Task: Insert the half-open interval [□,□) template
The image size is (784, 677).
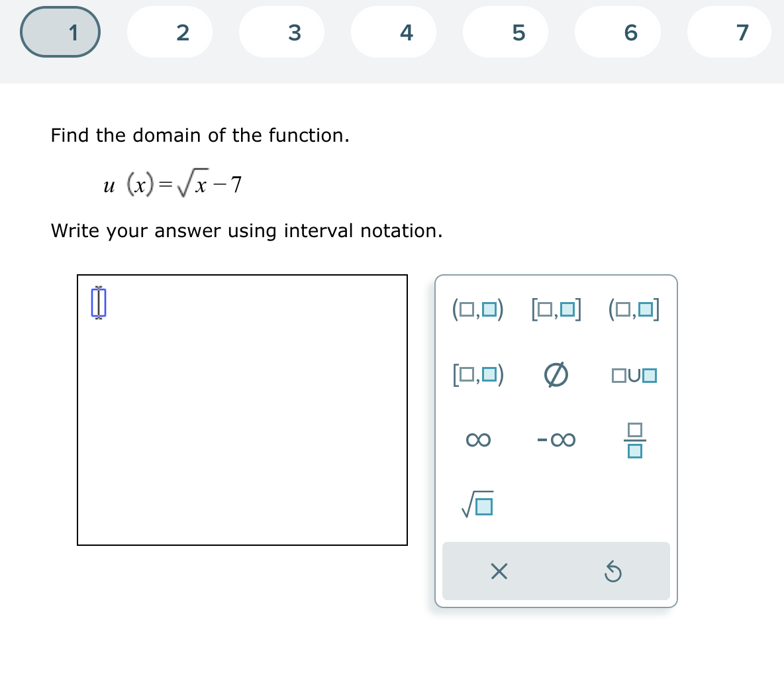Action: (x=478, y=375)
